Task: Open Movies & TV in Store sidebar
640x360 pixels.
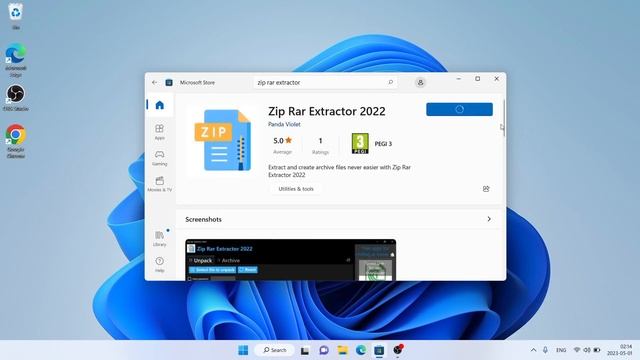Action: click(160, 184)
